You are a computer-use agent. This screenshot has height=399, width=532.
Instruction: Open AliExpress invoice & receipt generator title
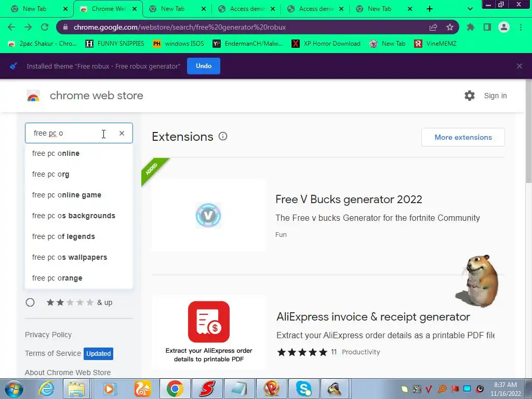(x=373, y=316)
